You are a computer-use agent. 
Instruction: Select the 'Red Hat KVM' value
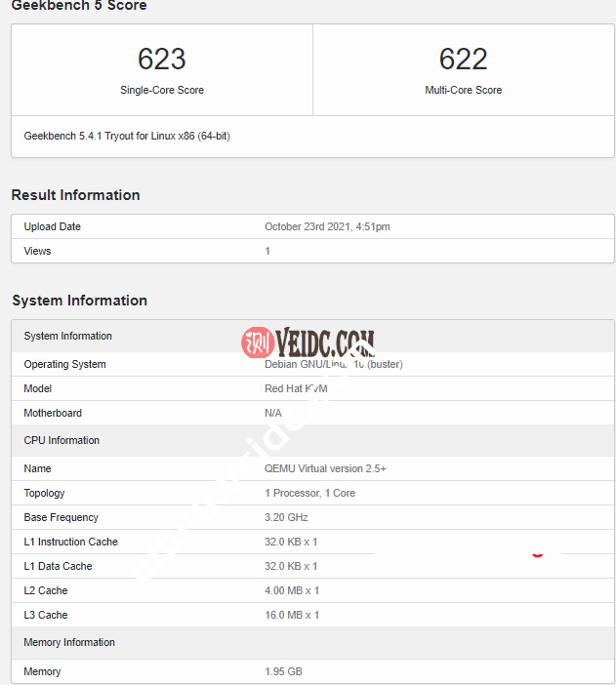coord(296,388)
